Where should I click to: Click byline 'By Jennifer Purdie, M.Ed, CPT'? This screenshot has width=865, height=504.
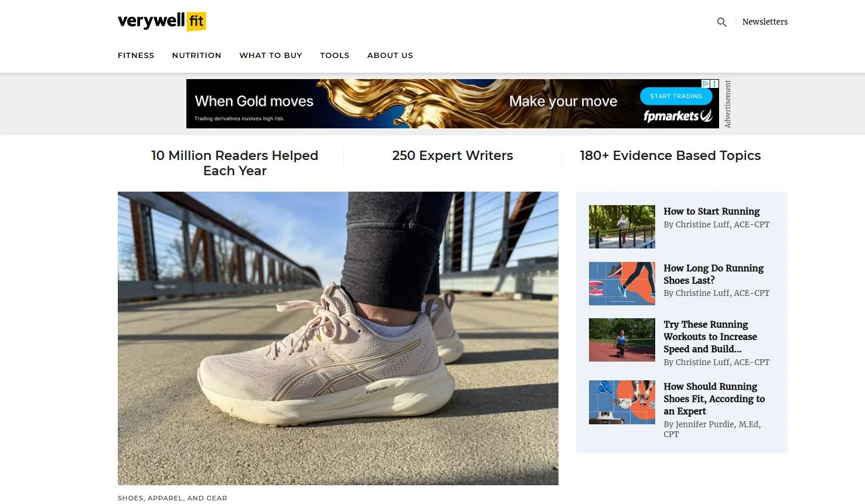coord(712,429)
